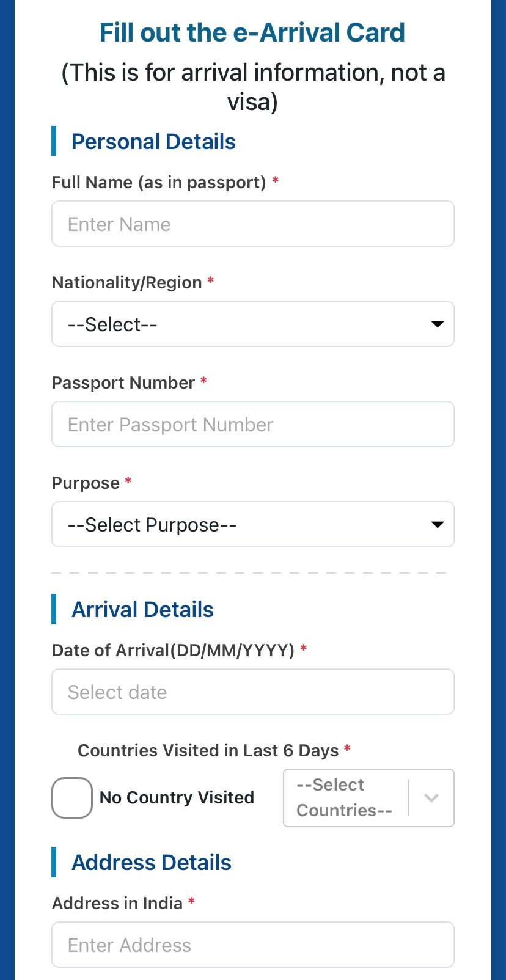
Task: Click the Nationality/Region dropdown arrow
Action: coord(437,324)
